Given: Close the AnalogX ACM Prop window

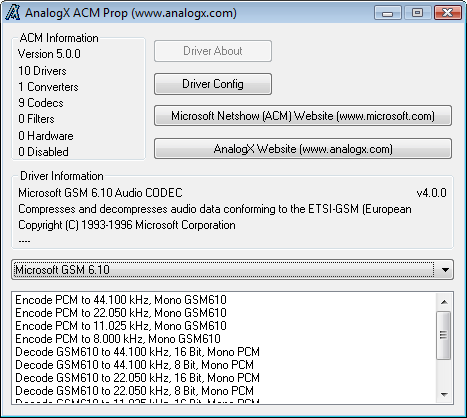Looking at the screenshot, I should coord(448,13).
